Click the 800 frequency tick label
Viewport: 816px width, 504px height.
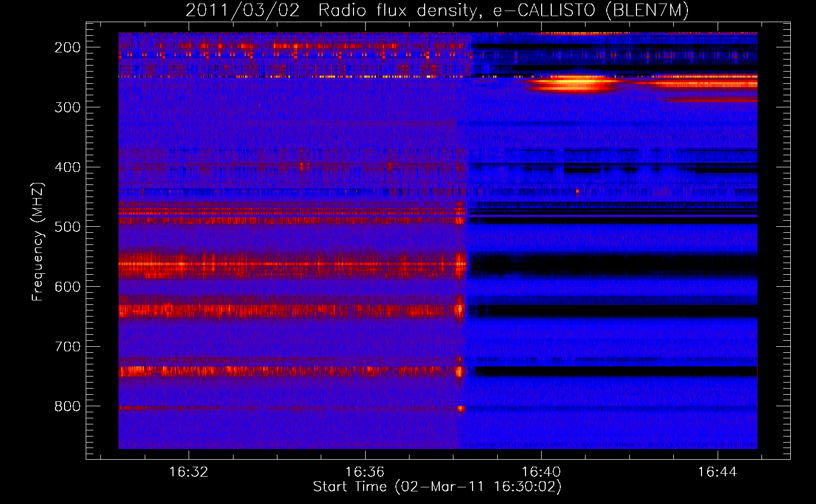tap(68, 406)
